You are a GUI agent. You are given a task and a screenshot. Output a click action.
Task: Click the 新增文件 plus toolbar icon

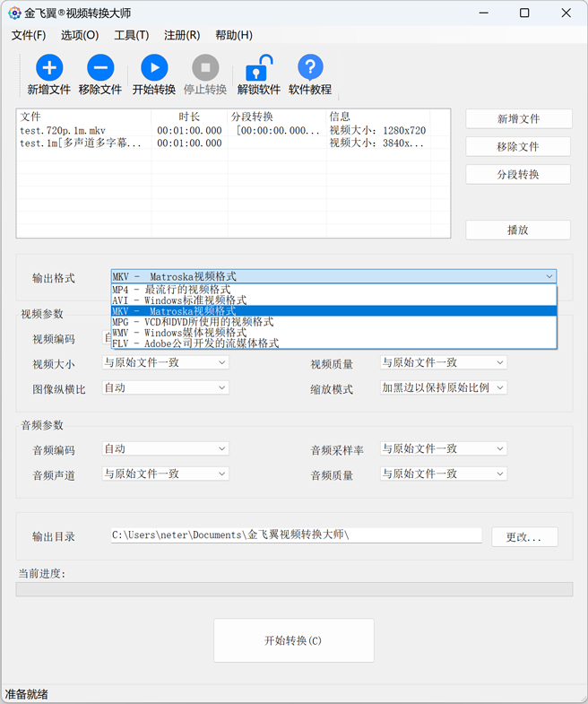(49, 68)
